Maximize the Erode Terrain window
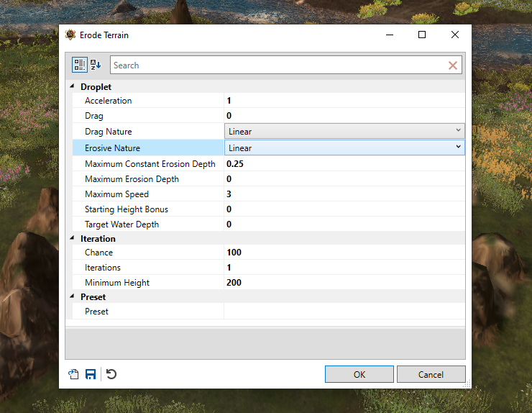This screenshot has width=532, height=413. pos(422,35)
